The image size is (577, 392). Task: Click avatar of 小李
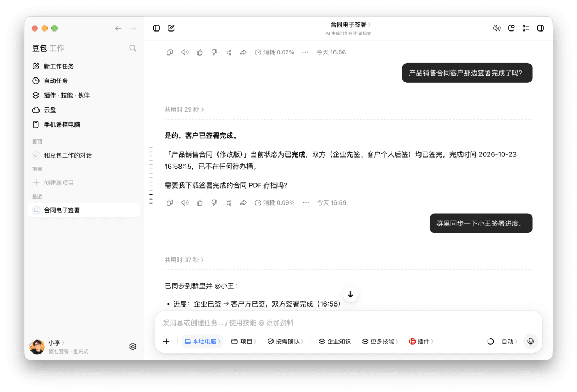click(x=37, y=347)
